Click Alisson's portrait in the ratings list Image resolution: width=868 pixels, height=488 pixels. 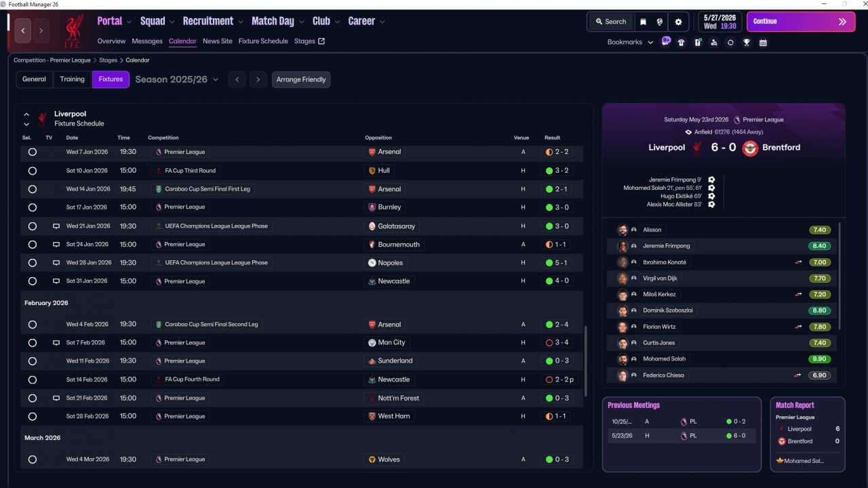623,230
